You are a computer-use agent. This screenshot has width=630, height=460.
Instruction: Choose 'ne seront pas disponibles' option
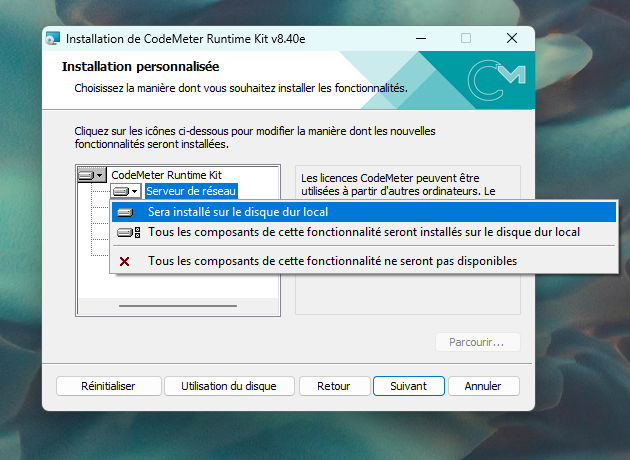[364, 261]
